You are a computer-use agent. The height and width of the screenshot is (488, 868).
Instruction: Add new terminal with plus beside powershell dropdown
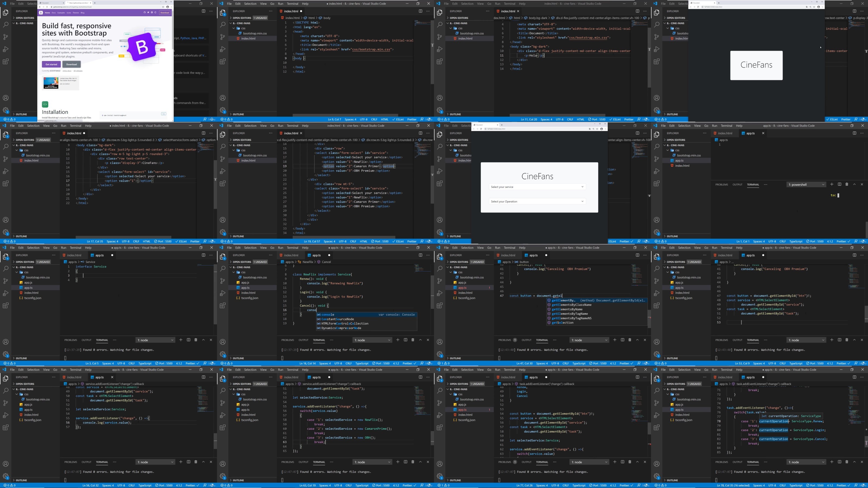(x=832, y=185)
